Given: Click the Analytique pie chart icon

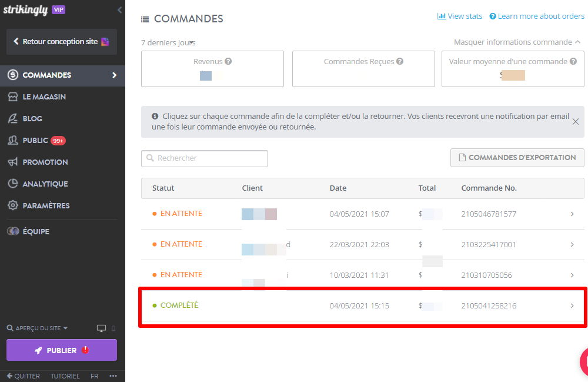Looking at the screenshot, I should click(x=13, y=184).
